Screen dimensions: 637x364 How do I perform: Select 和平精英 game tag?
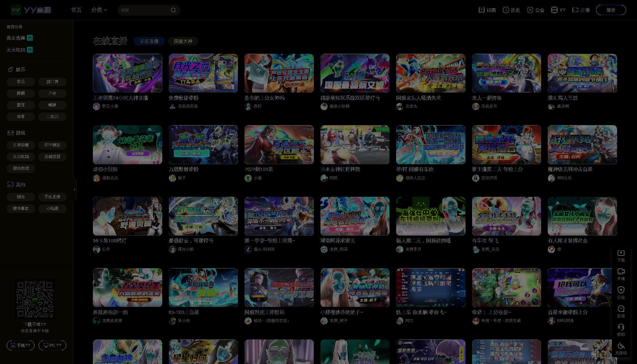tap(52, 145)
